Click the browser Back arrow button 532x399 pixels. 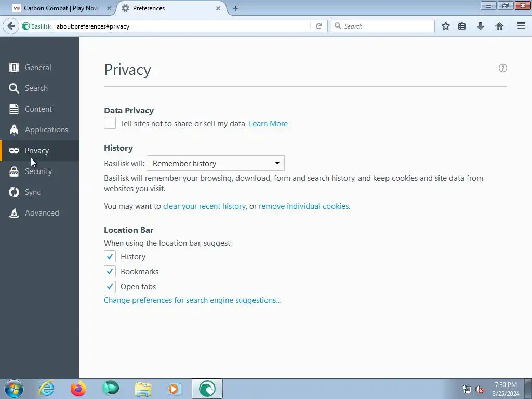pos(11,26)
